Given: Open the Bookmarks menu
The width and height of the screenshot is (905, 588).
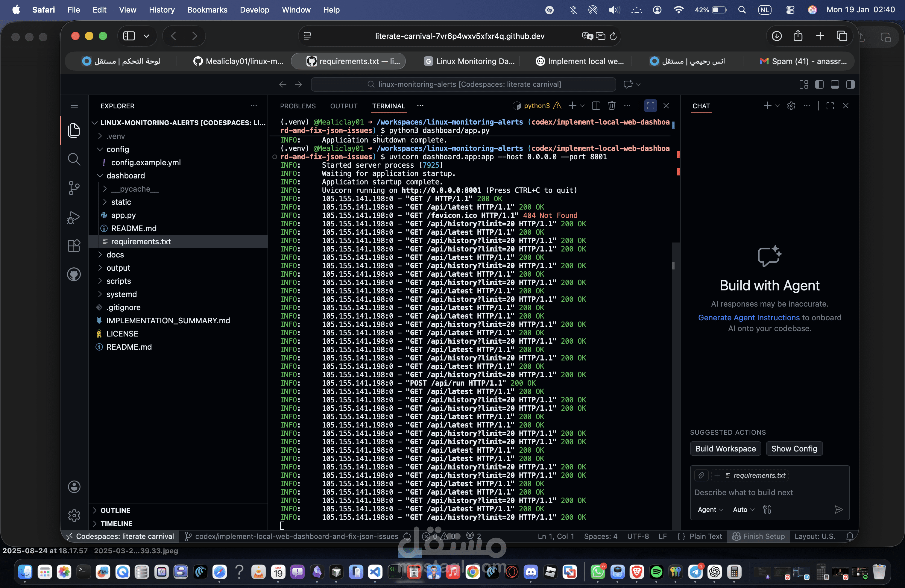Looking at the screenshot, I should pyautogui.click(x=207, y=10).
